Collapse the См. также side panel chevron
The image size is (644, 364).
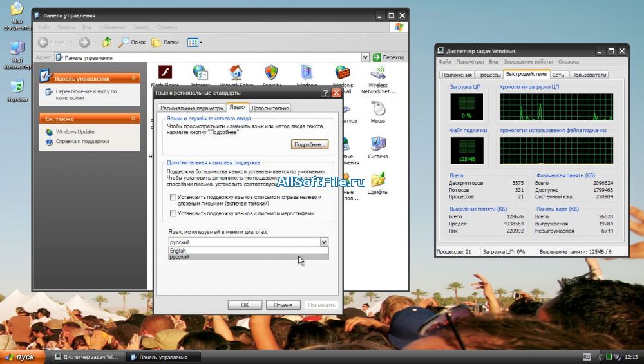(134, 119)
